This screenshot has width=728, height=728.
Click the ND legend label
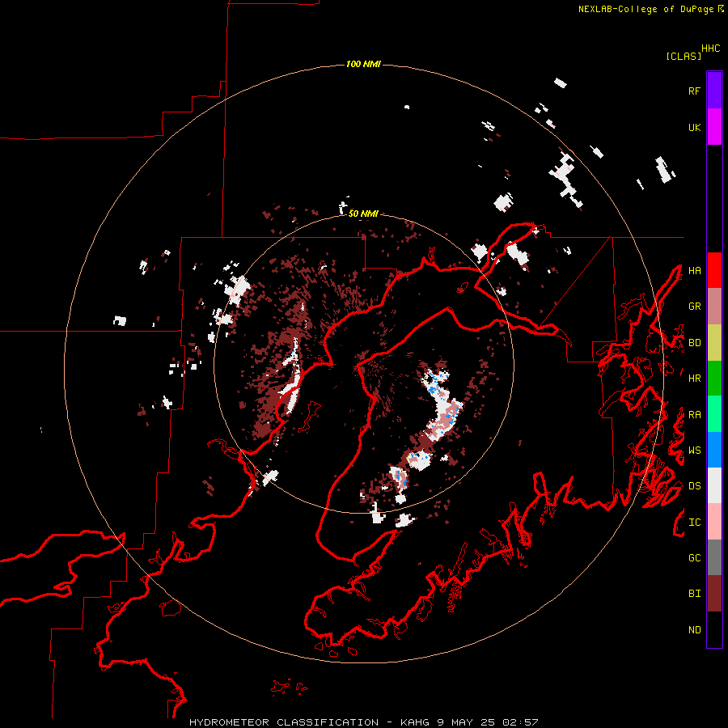click(694, 630)
